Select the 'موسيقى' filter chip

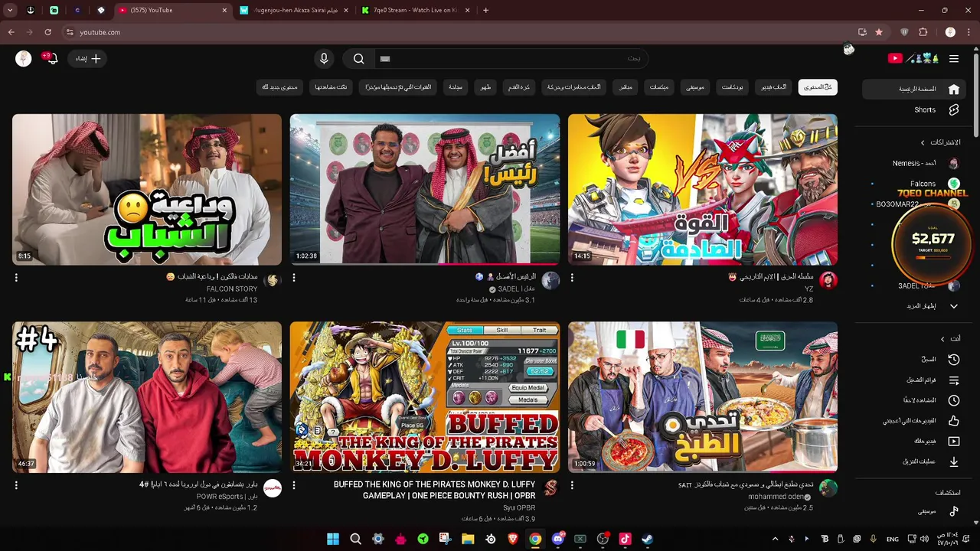694,87
